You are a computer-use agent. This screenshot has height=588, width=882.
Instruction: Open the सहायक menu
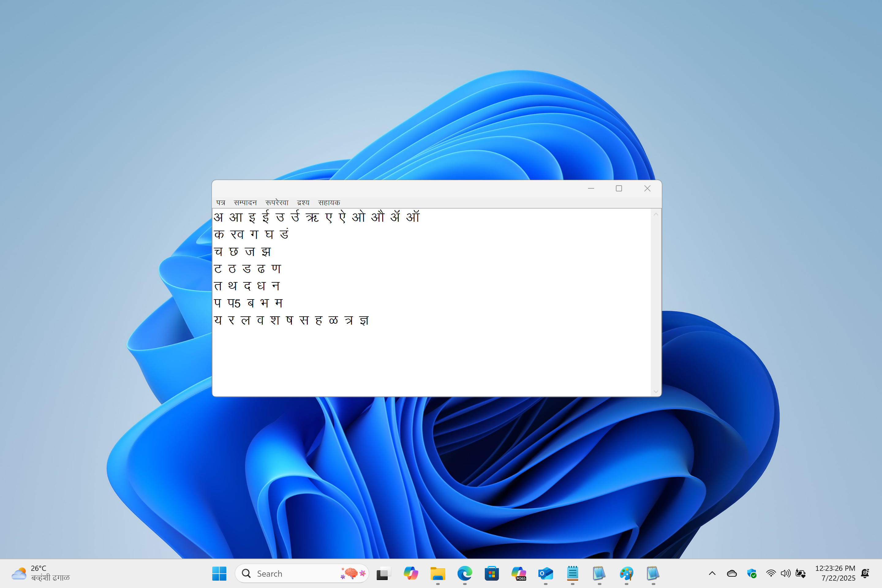329,202
